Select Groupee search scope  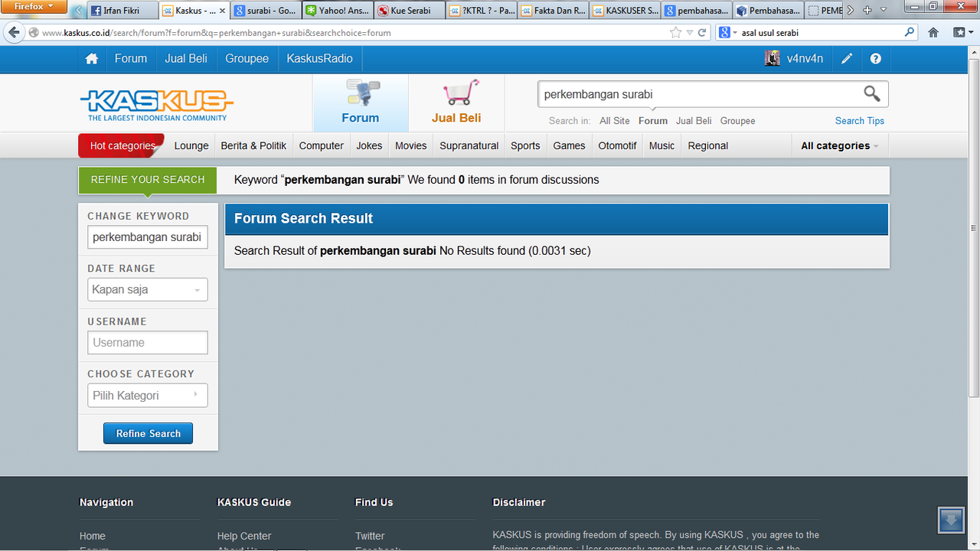738,121
